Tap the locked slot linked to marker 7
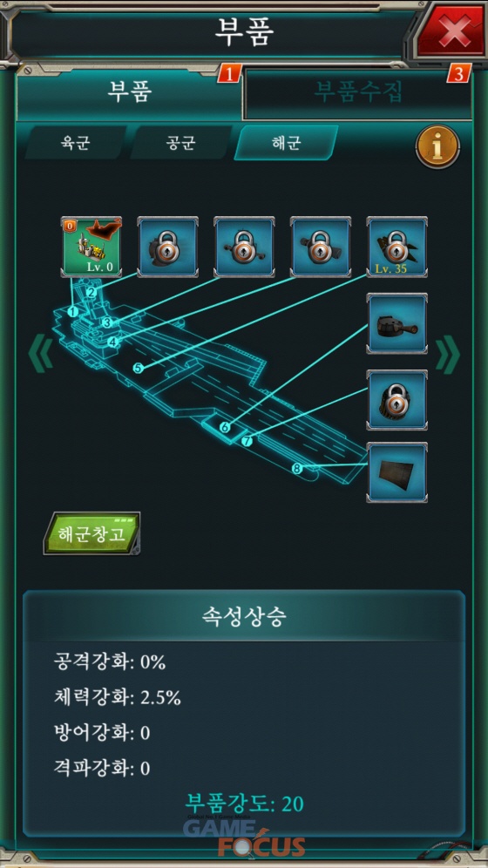The width and height of the screenshot is (488, 868). click(396, 400)
